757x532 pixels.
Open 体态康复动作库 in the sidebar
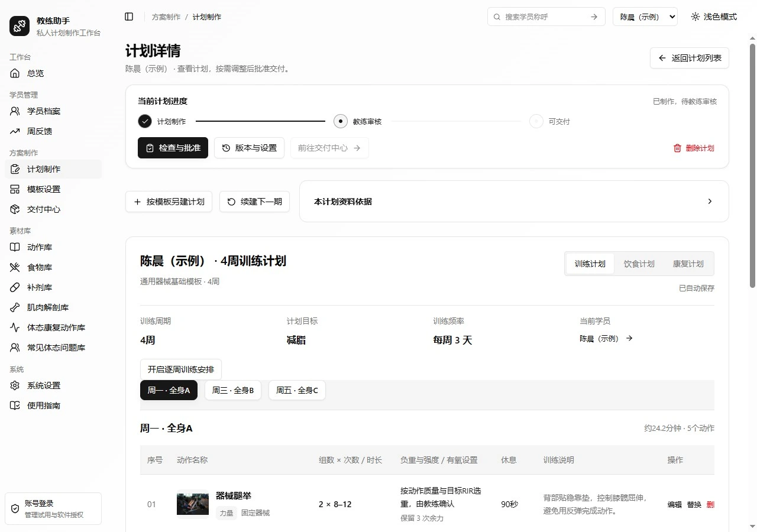pos(53,327)
